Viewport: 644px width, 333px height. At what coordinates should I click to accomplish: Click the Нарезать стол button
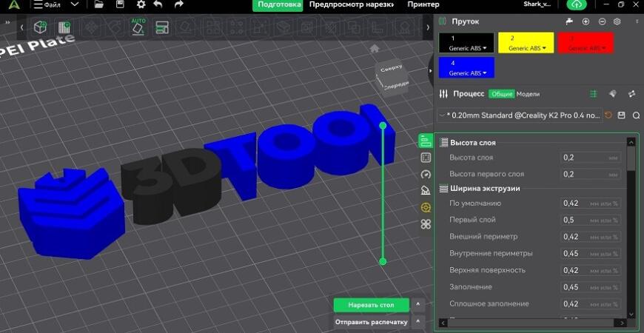(x=372, y=305)
